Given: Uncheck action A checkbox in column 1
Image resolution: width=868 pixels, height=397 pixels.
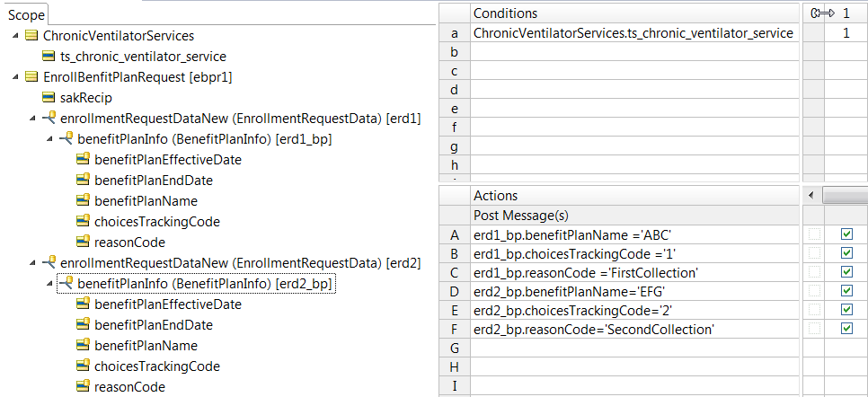Looking at the screenshot, I should pyautogui.click(x=846, y=234).
